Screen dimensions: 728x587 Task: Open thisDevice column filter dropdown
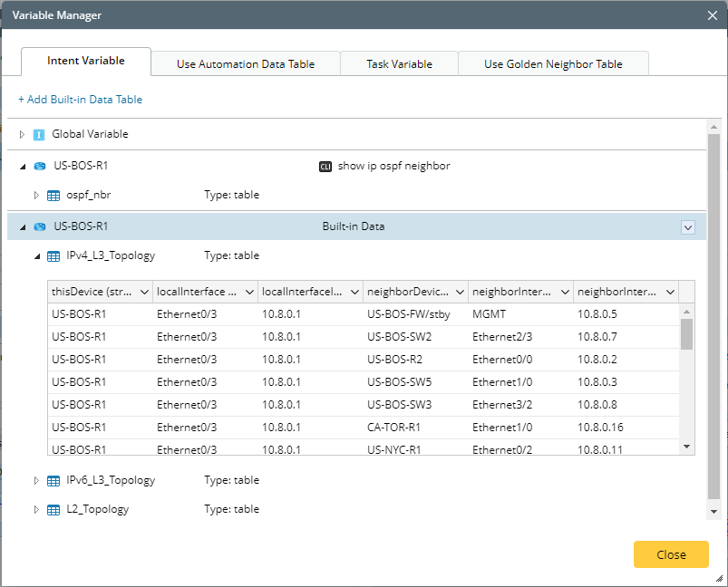(145, 292)
